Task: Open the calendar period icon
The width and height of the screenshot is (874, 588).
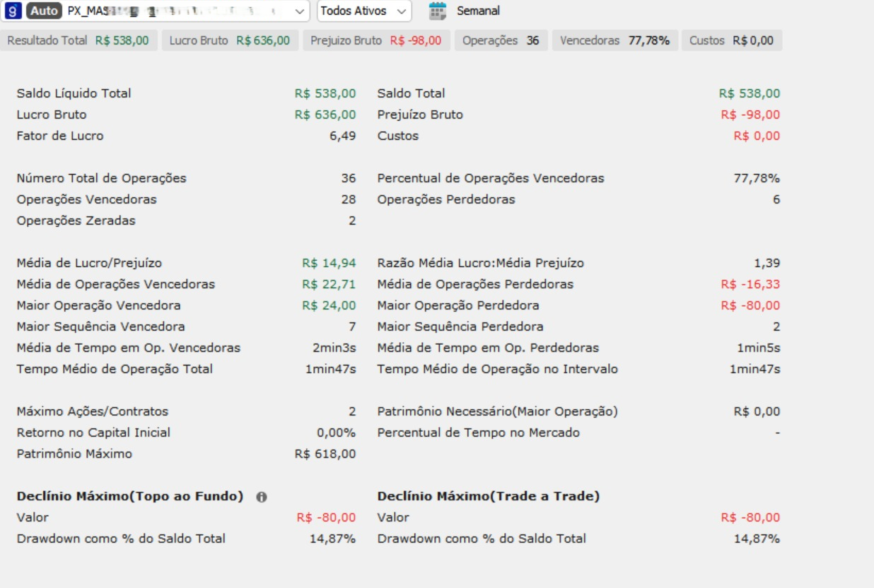Action: pos(438,11)
